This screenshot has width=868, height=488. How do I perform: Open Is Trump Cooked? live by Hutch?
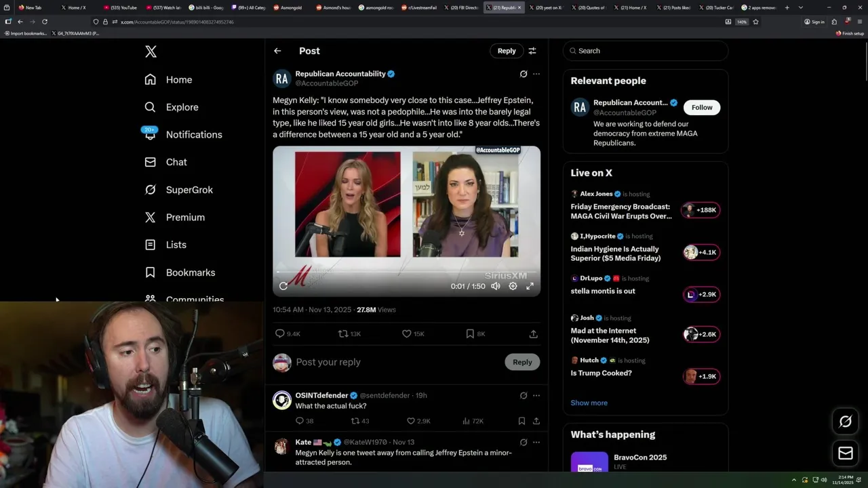click(645, 371)
